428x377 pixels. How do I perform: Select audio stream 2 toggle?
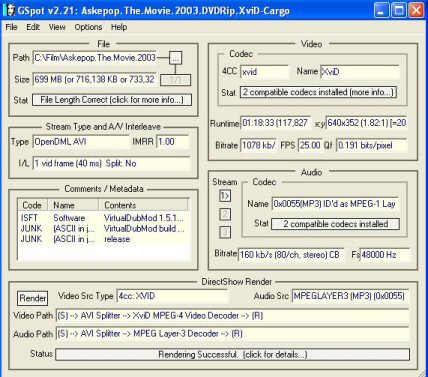click(225, 214)
